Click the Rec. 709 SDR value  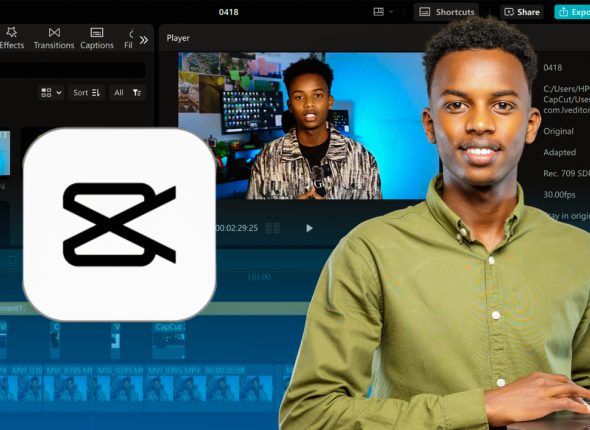coord(567,173)
